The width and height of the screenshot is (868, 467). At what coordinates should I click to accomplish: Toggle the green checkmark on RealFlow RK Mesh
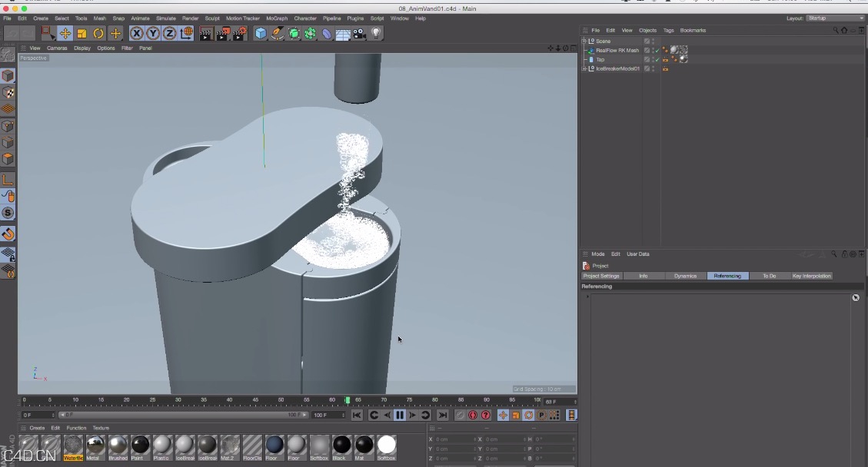tap(657, 50)
